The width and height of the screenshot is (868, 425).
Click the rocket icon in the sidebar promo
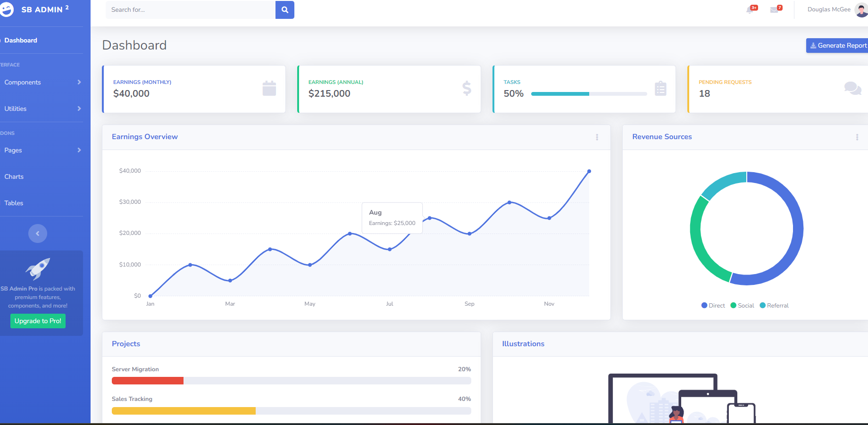[x=38, y=269]
